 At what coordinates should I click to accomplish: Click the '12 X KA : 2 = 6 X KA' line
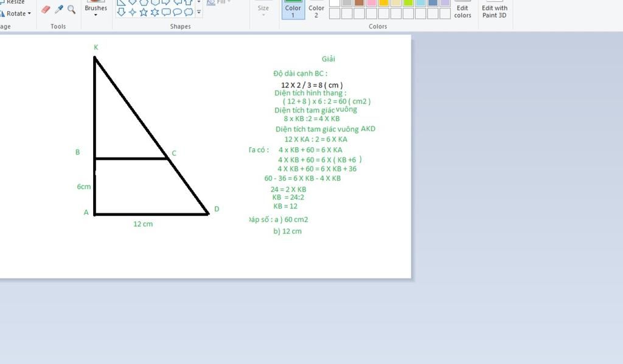point(316,139)
